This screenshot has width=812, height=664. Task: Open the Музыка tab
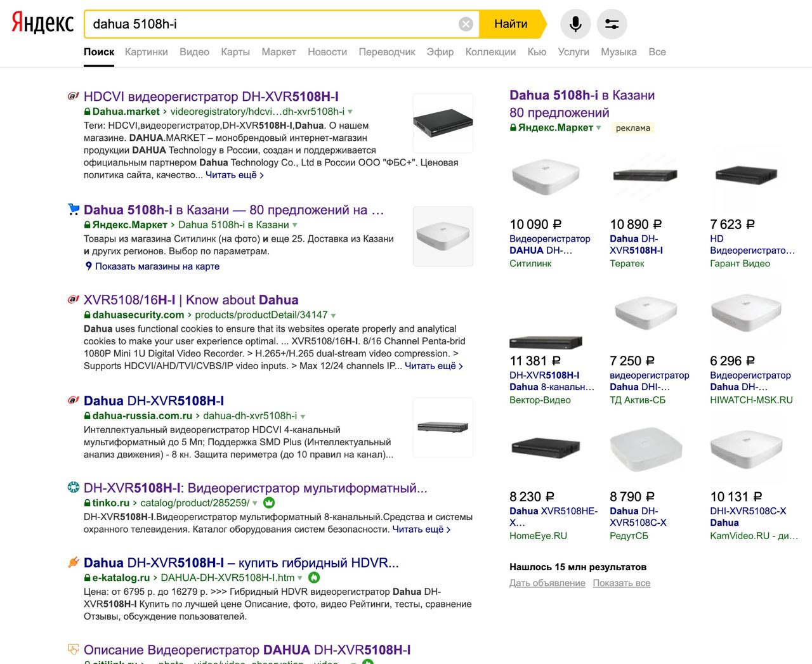click(619, 52)
